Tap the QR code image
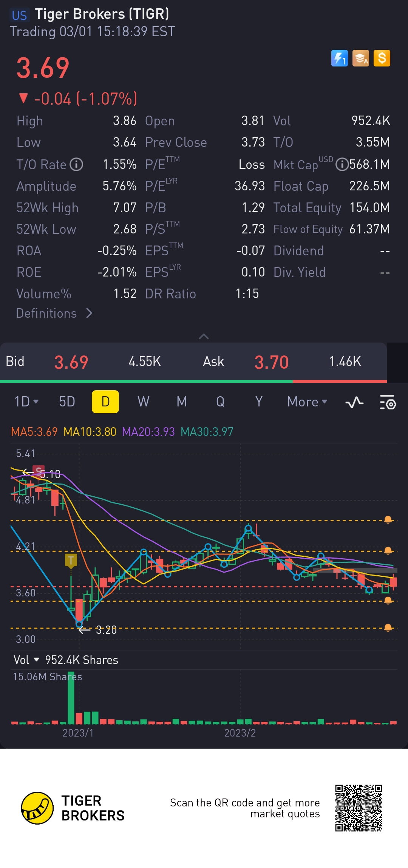Image resolution: width=408 pixels, height=868 pixels. click(359, 808)
